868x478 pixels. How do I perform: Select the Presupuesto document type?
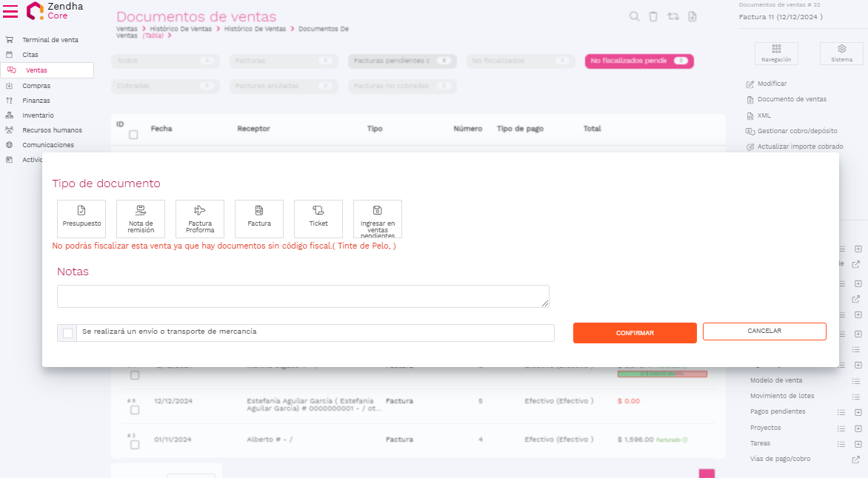click(x=81, y=218)
